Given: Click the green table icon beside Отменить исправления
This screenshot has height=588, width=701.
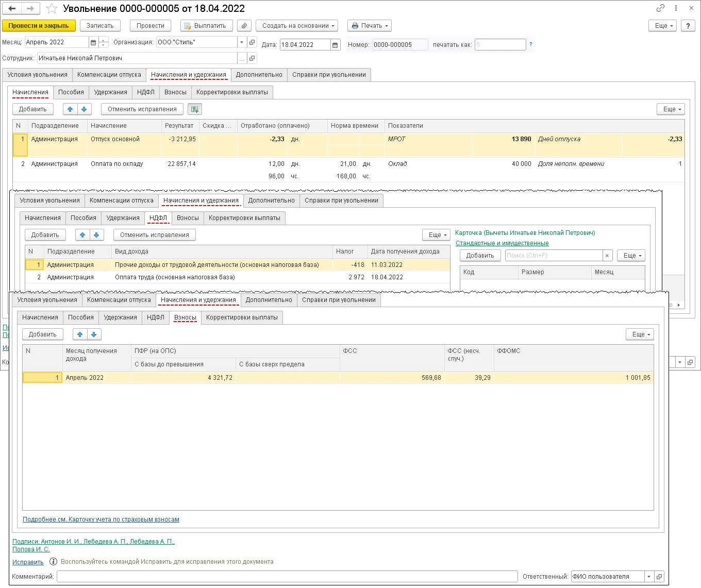Looking at the screenshot, I should (x=194, y=109).
